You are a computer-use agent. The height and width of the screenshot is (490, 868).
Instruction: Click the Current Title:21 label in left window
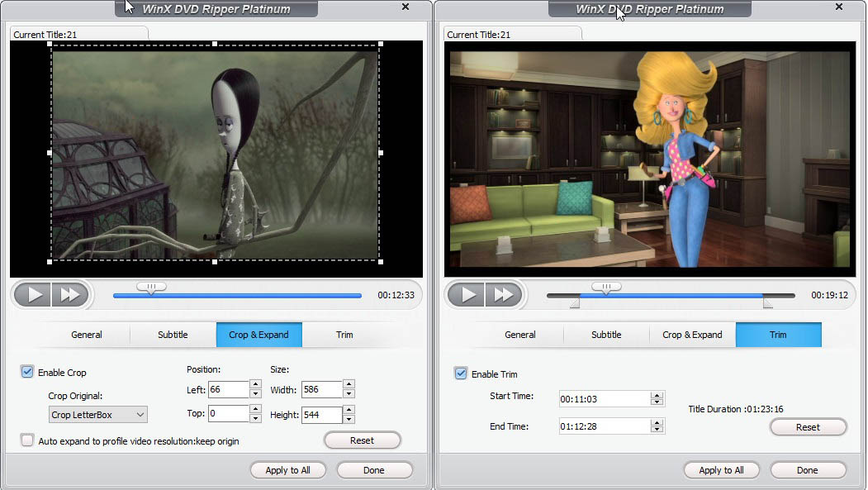(x=45, y=35)
